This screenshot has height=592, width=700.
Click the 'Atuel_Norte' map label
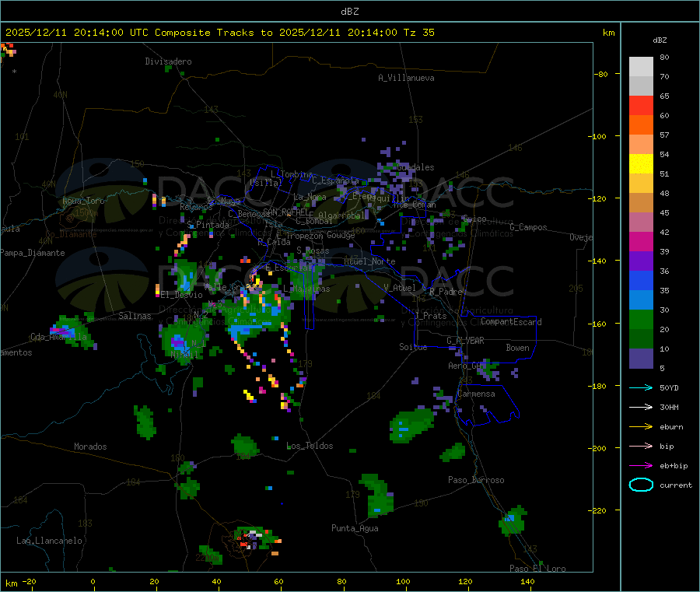[369, 261]
